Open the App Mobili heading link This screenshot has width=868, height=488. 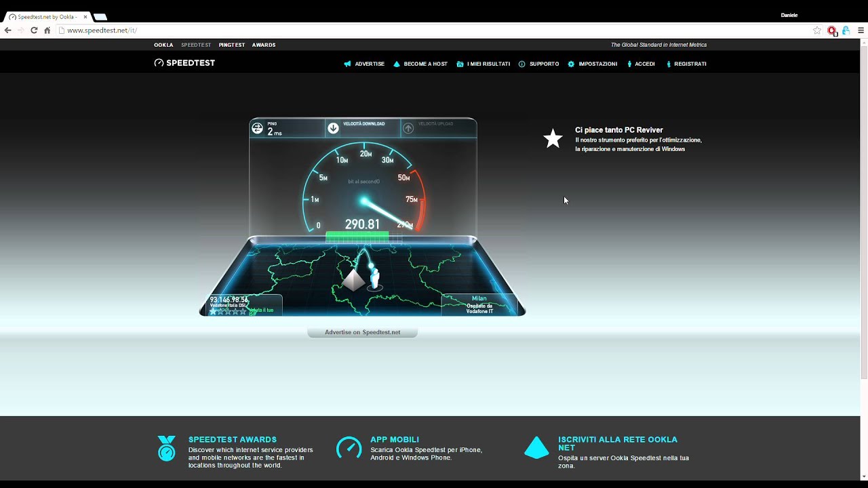(395, 439)
